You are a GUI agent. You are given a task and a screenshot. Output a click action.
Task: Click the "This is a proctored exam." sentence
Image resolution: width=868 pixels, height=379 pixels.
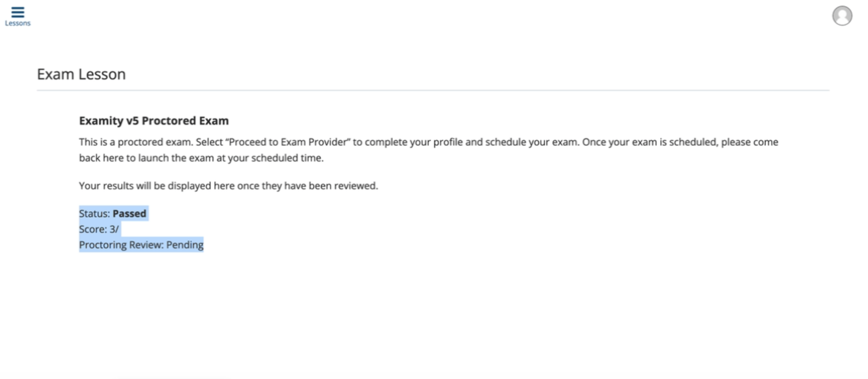pyautogui.click(x=136, y=142)
